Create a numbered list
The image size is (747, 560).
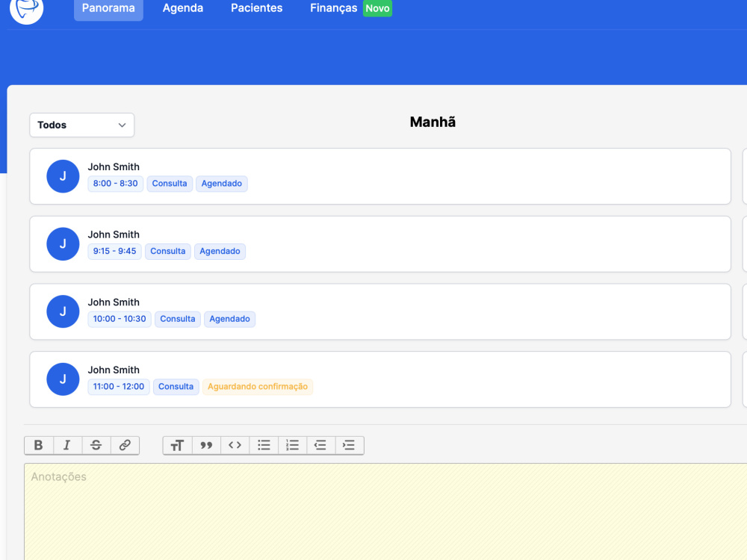pos(293,445)
